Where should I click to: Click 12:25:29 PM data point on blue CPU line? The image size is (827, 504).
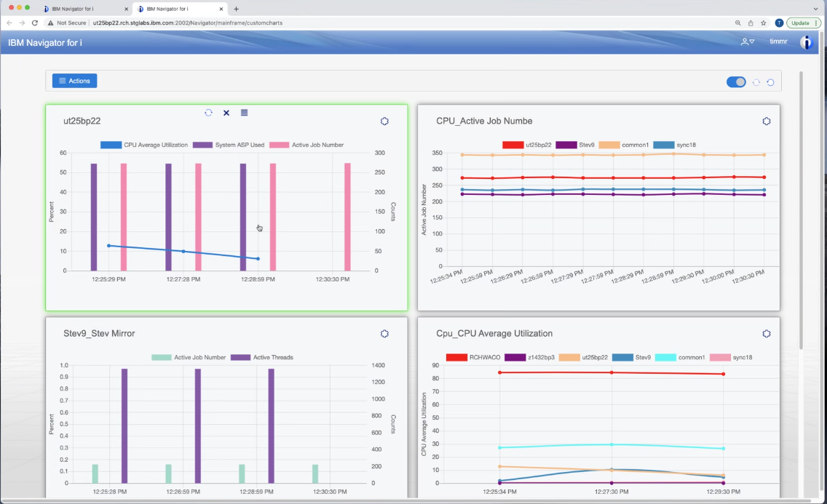click(x=108, y=245)
